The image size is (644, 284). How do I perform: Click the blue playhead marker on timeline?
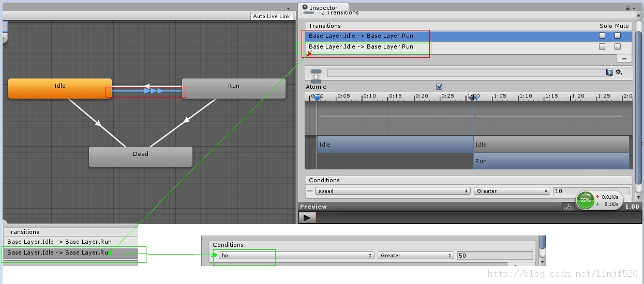point(318,97)
